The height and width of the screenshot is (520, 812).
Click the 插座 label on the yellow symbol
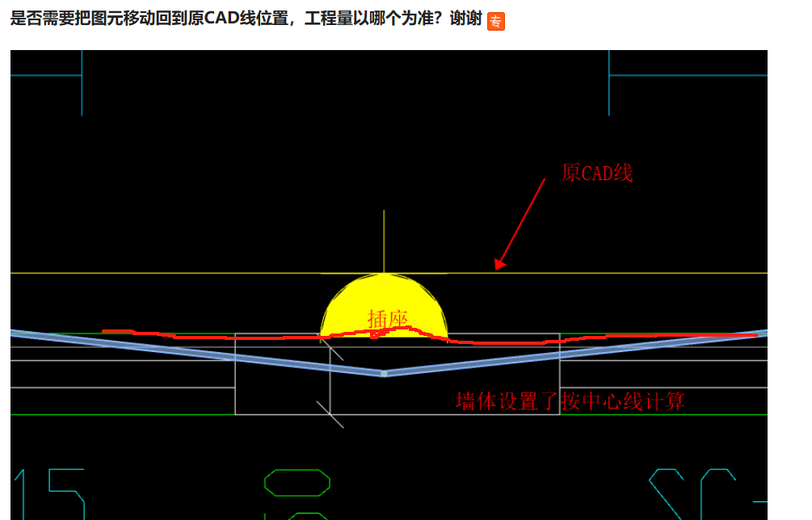click(388, 319)
